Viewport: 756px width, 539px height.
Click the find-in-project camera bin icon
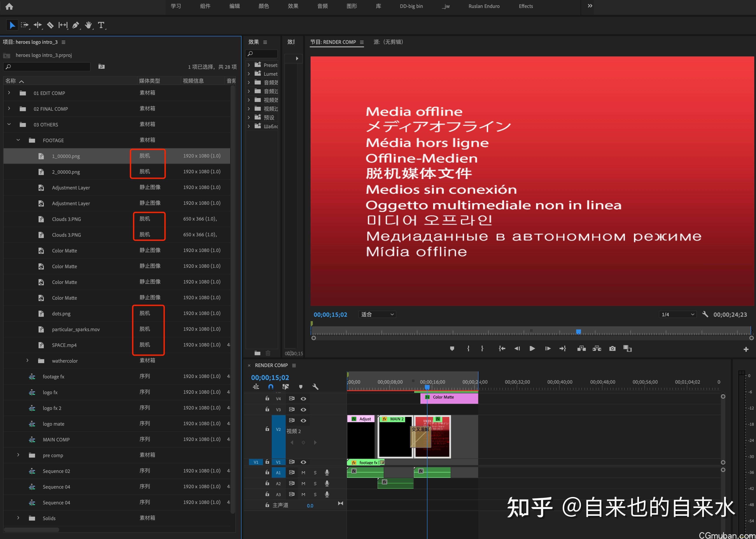[x=101, y=67]
